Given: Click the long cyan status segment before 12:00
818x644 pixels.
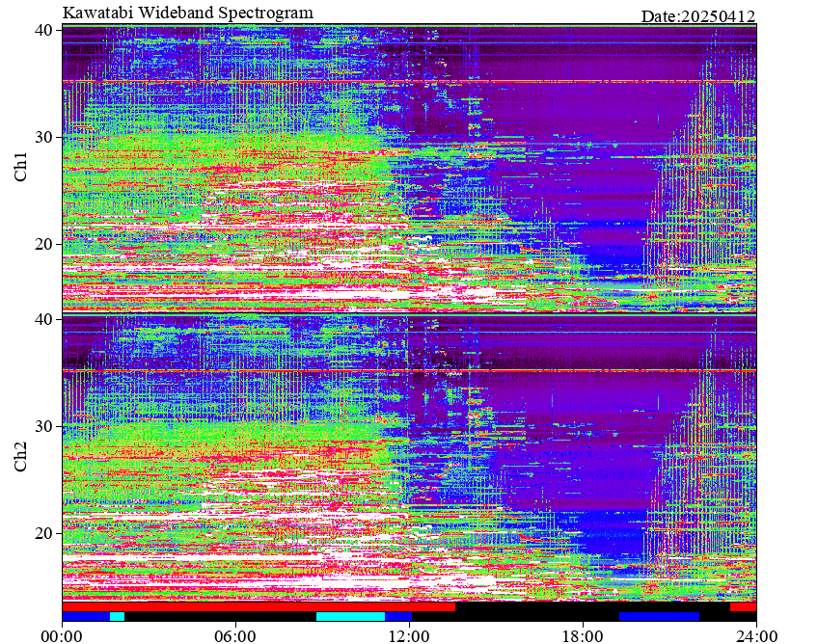Looking at the screenshot, I should pos(350,616).
